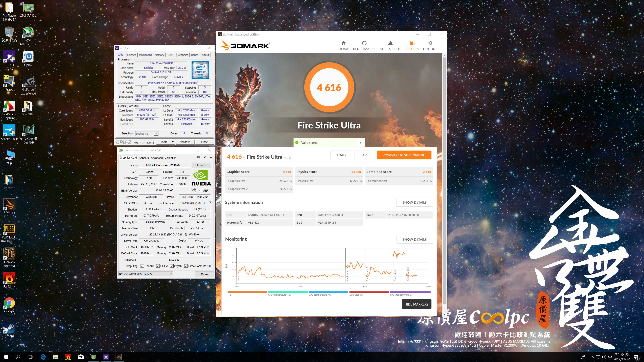This screenshot has height=362, width=644.
Task: Open GeForce Experience desktop icon
Action: pos(28,85)
